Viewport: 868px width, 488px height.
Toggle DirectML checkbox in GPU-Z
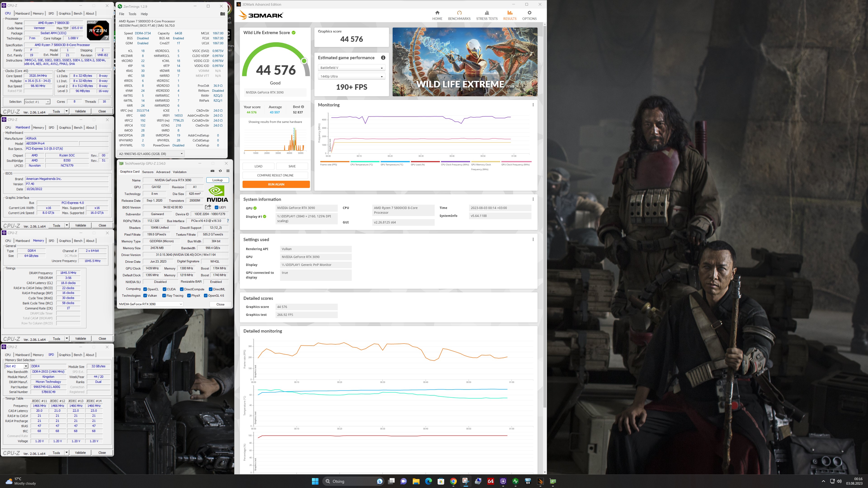pyautogui.click(x=211, y=289)
